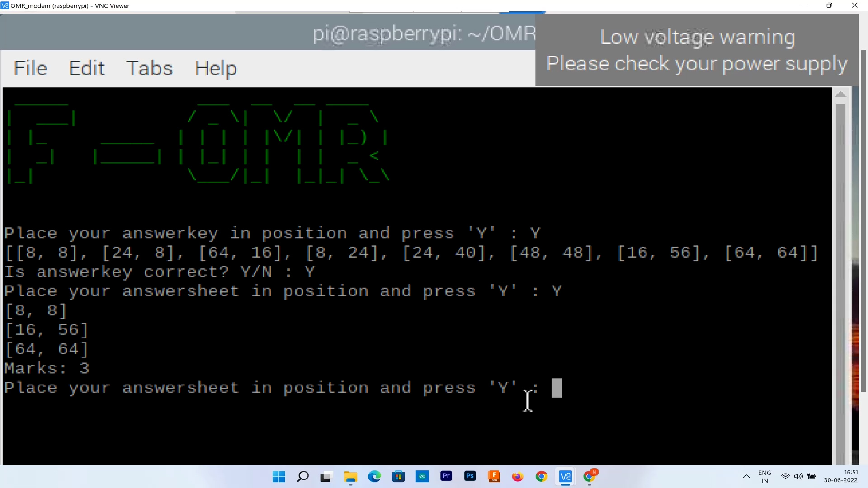Click the Low voltage warning notification
This screenshot has height=488, width=868.
(x=697, y=50)
